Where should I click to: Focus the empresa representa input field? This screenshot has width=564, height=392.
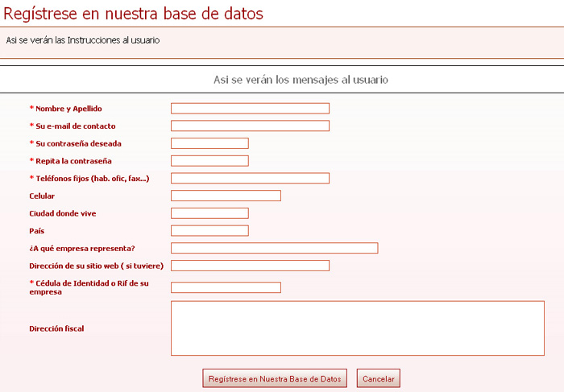click(274, 248)
